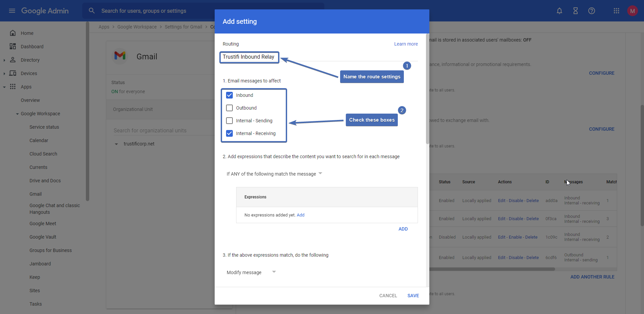Image resolution: width=644 pixels, height=314 pixels.
Task: Open Service status in sidebar
Action: coord(44,127)
